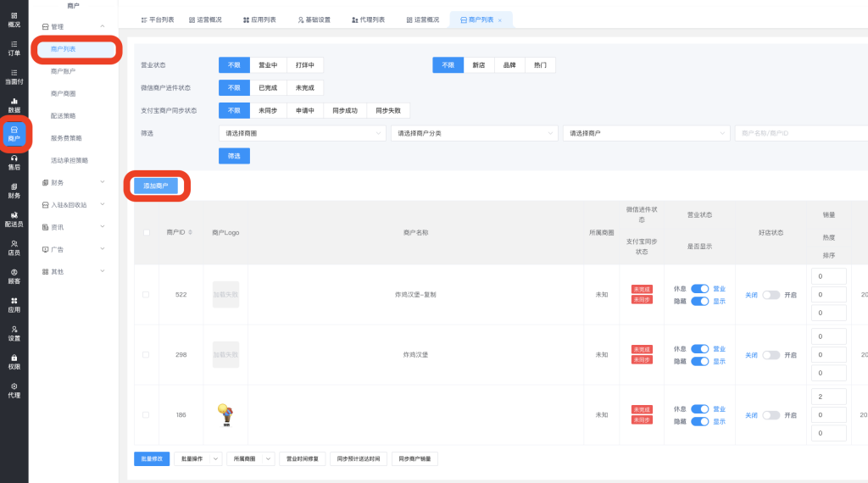The height and width of the screenshot is (483, 868).
Task: Enable 好店状态 switch for merchant 298
Action: (771, 355)
